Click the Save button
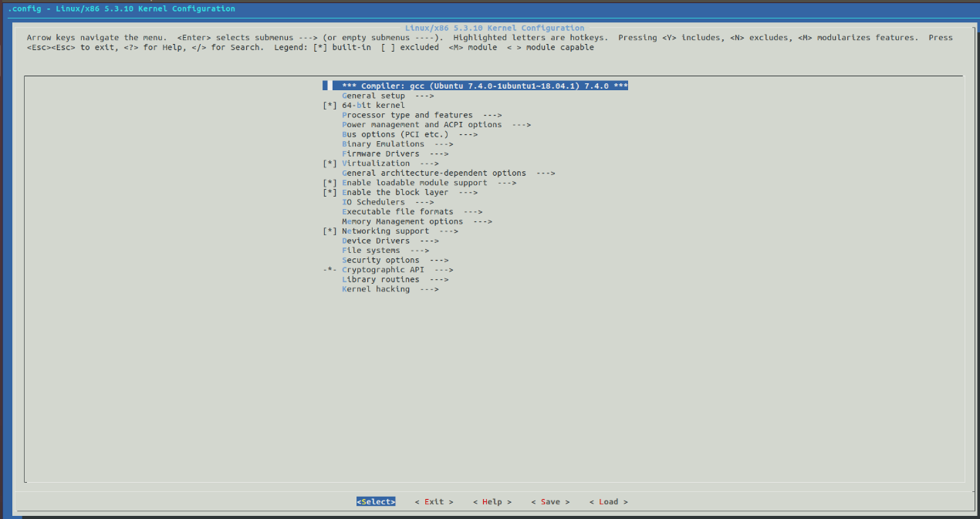980x519 pixels. click(x=550, y=502)
